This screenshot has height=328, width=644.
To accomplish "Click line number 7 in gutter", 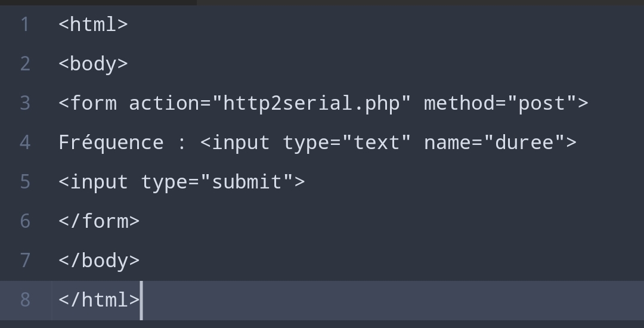I will click(x=25, y=261).
